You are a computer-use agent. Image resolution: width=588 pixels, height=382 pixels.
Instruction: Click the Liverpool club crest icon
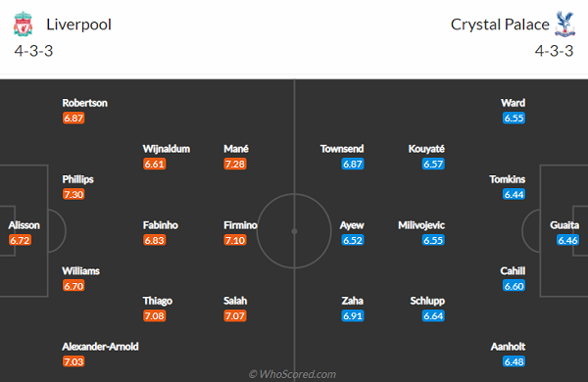point(24,24)
